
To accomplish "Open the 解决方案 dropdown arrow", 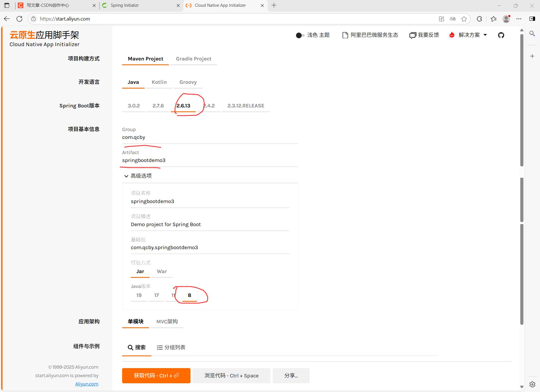I will [485, 35].
